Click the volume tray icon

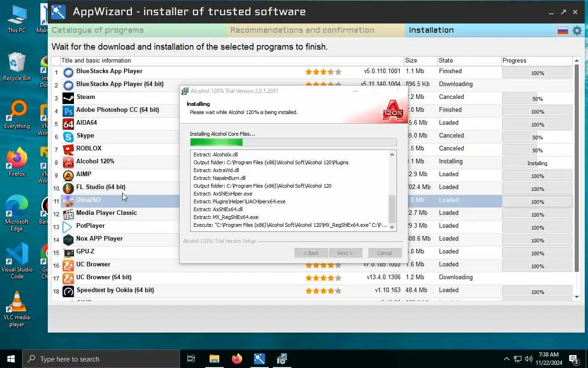click(528, 359)
